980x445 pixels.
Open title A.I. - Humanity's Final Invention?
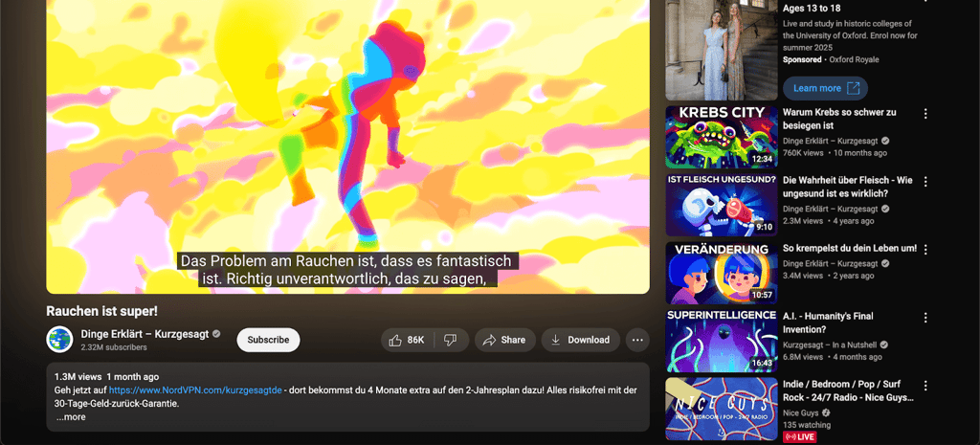pos(828,323)
